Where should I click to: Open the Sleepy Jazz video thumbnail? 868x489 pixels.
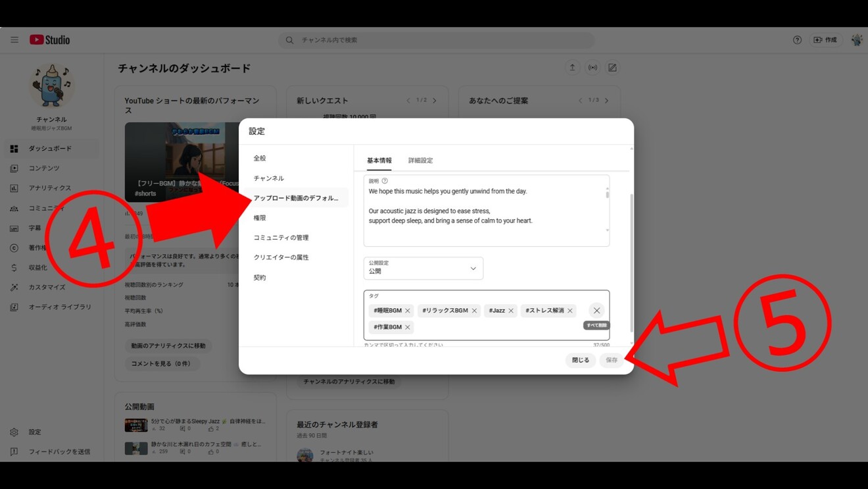click(136, 425)
